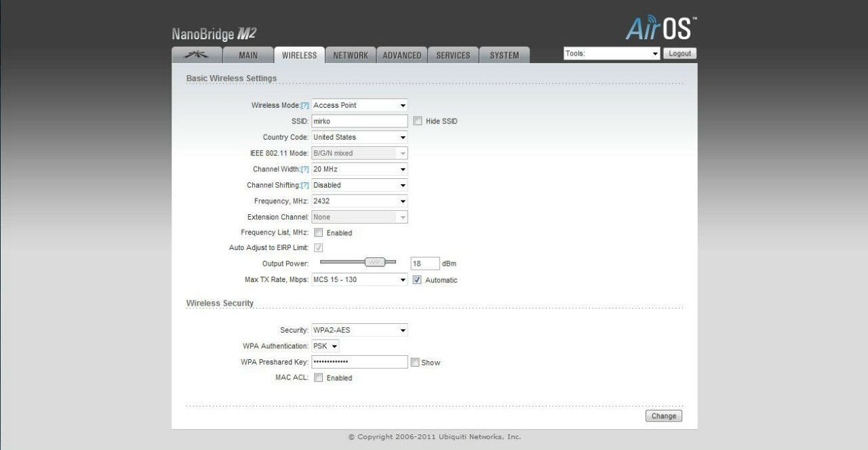The height and width of the screenshot is (450, 868).
Task: Open Channel Width help link
Action: [x=304, y=169]
